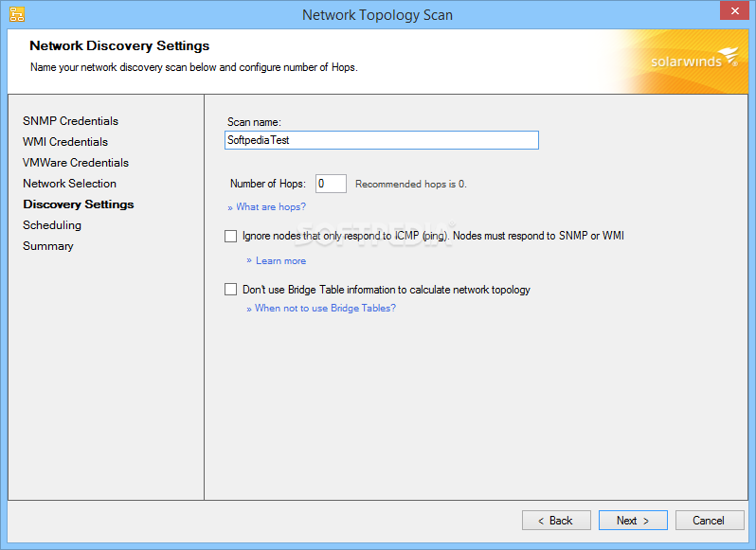Click the SolarWinds logo
This screenshot has height=550, width=756.
click(x=693, y=59)
